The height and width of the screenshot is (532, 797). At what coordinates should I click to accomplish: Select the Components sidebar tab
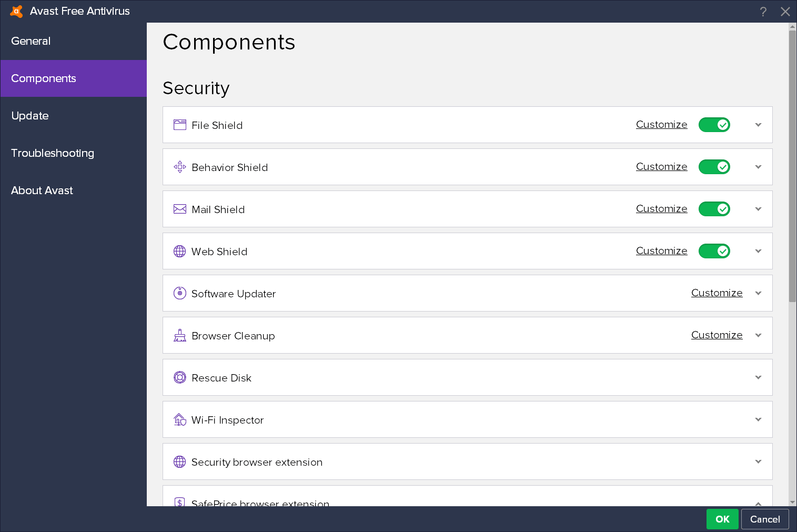(74, 78)
